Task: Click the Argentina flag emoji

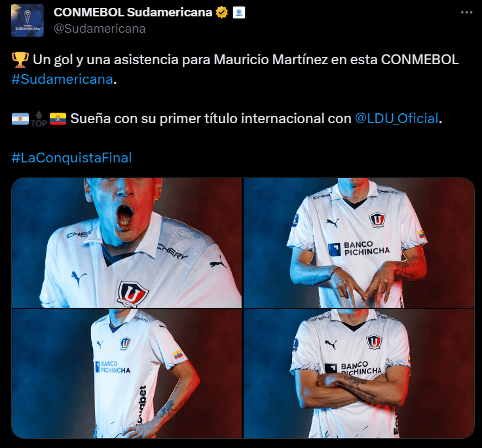Action: point(20,119)
